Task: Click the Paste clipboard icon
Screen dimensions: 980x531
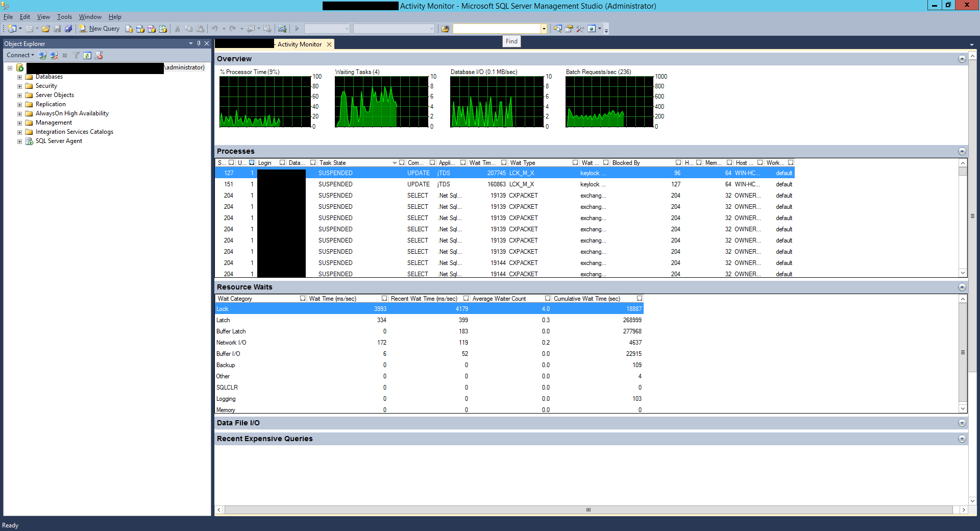Action: 200,29
